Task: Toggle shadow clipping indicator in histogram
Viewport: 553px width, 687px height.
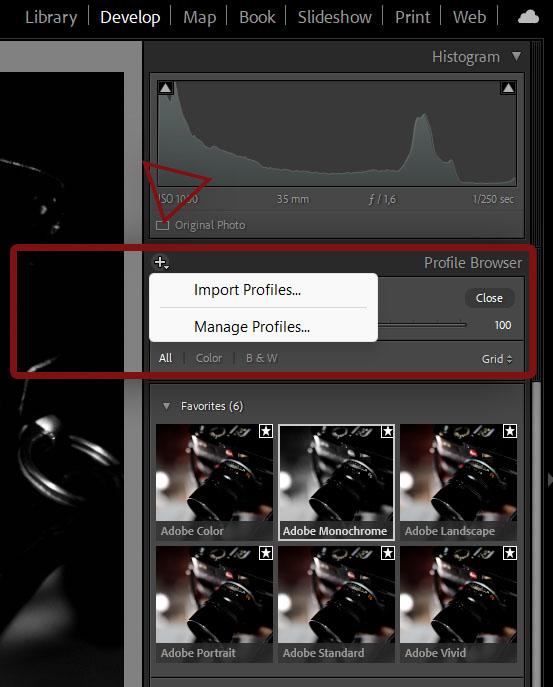Action: point(166,88)
